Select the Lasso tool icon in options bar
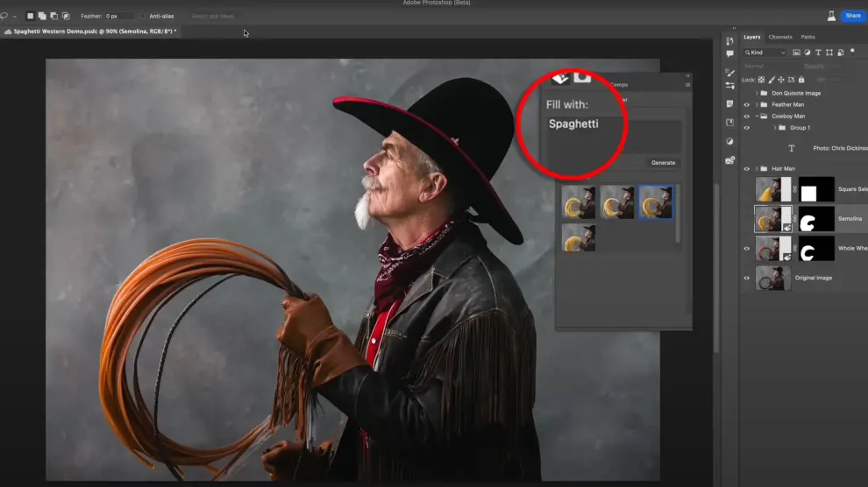This screenshot has height=487, width=868. pos(5,16)
